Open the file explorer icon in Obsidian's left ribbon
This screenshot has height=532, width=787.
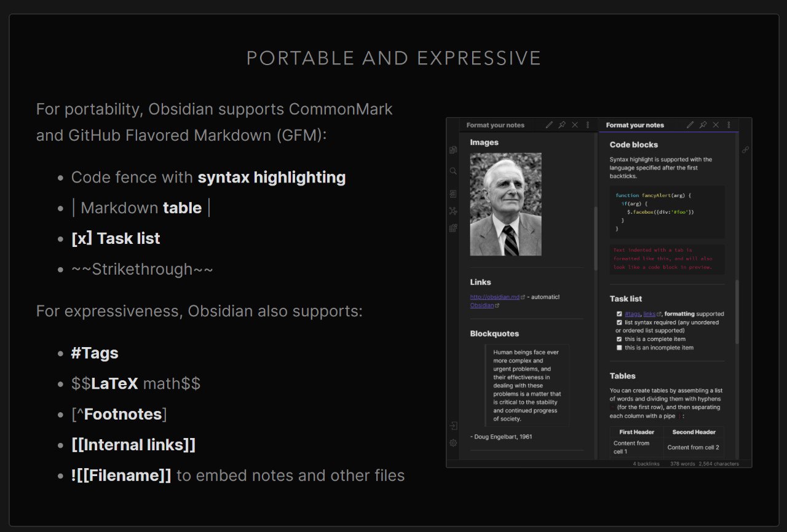[453, 149]
